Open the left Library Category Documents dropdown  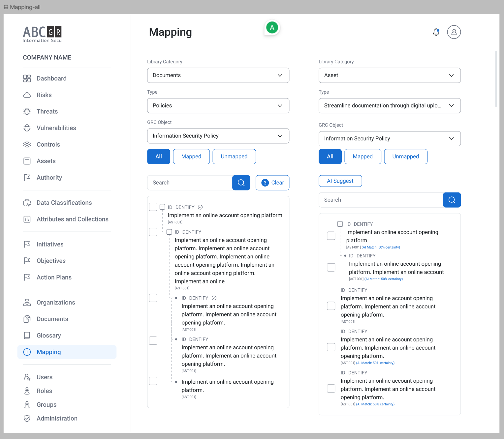click(218, 75)
